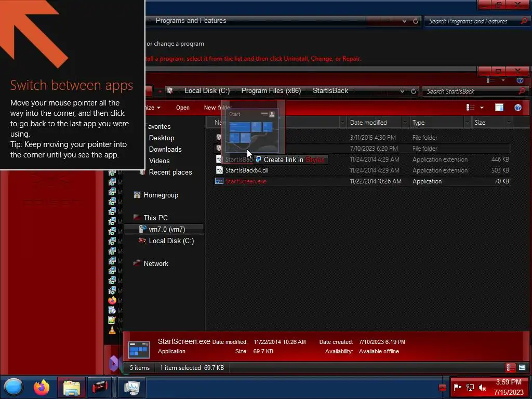Open Videos in navigation pane

point(159,161)
